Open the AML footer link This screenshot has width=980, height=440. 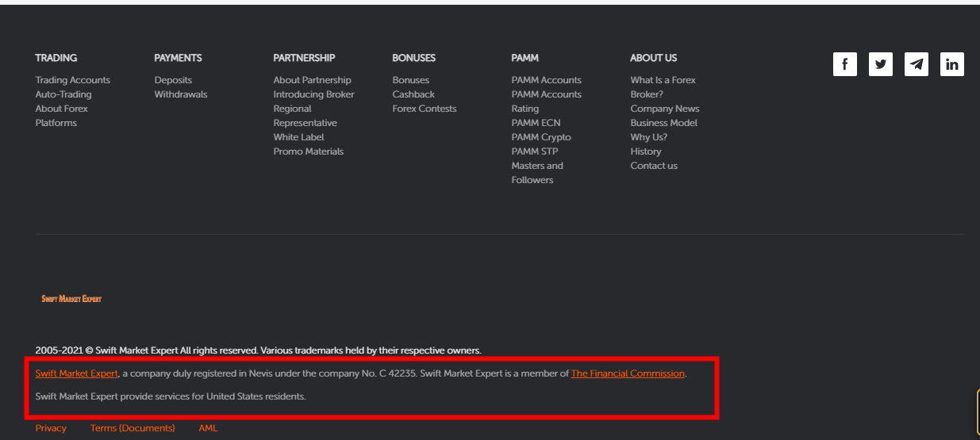point(208,428)
